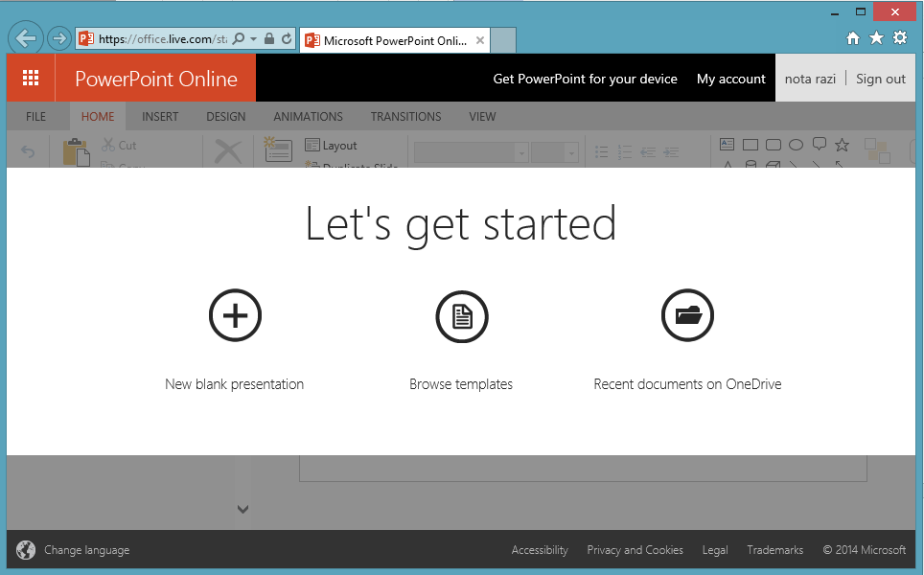Image resolution: width=924 pixels, height=575 pixels.
Task: Click Get PowerPoint for your device
Action: tap(585, 79)
